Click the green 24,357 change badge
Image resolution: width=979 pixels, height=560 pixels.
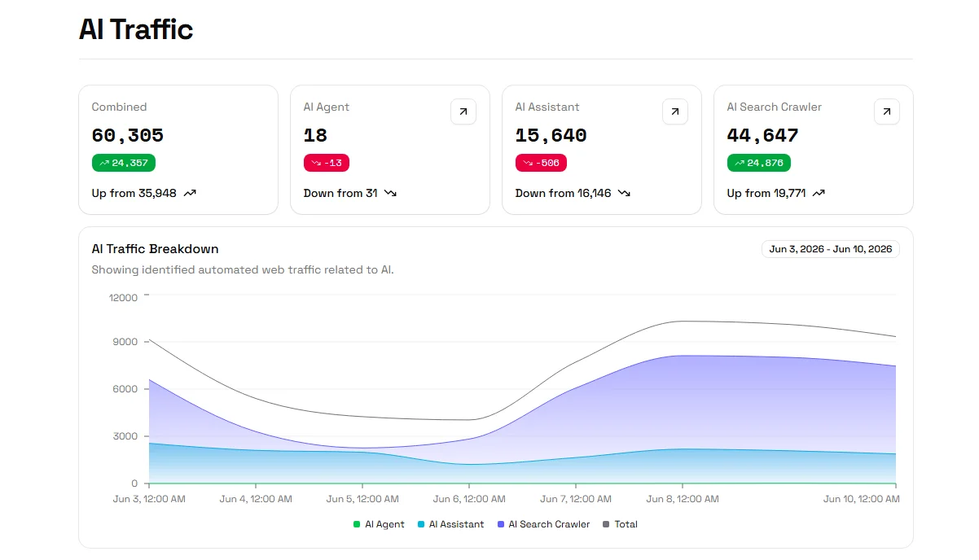pyautogui.click(x=124, y=163)
